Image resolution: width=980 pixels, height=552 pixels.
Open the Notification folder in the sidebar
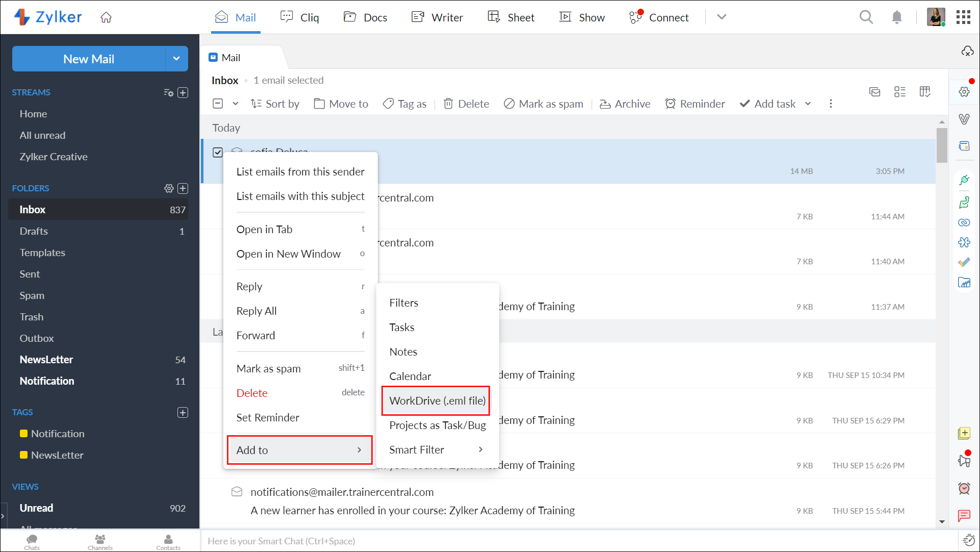pos(46,381)
